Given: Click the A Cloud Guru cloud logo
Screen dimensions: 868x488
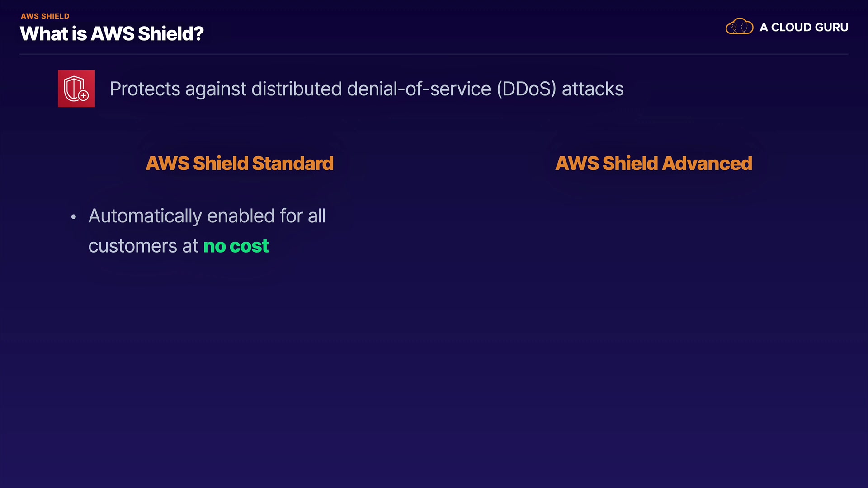Looking at the screenshot, I should (739, 27).
